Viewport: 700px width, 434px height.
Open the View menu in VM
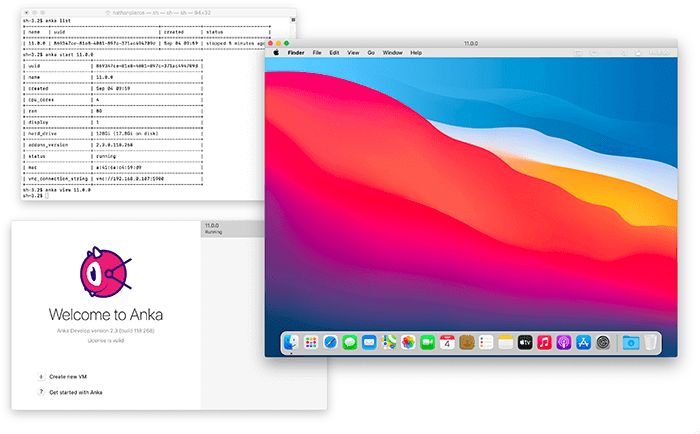353,53
